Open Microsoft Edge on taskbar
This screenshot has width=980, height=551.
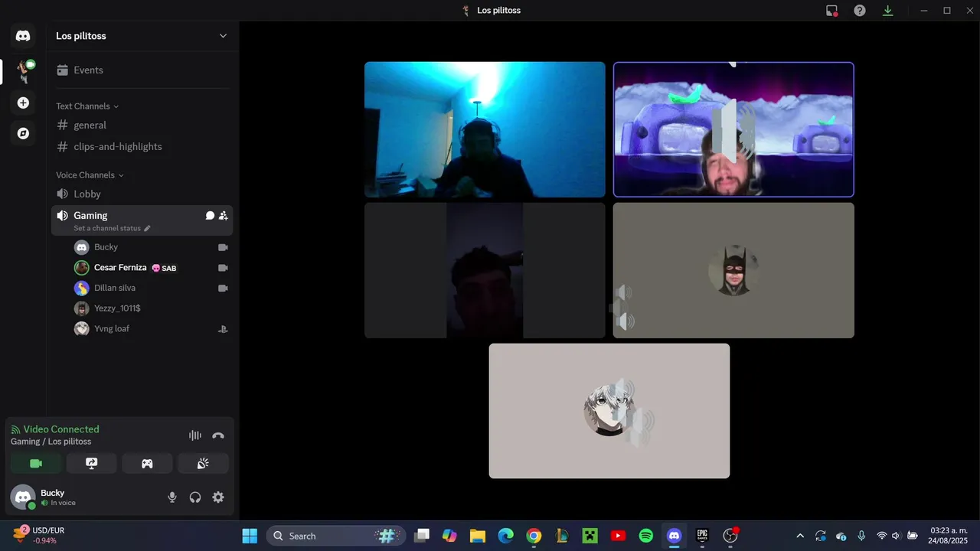click(x=506, y=536)
